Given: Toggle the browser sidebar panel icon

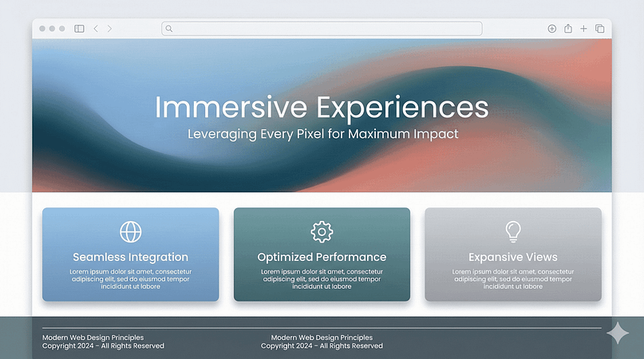Looking at the screenshot, I should point(79,29).
